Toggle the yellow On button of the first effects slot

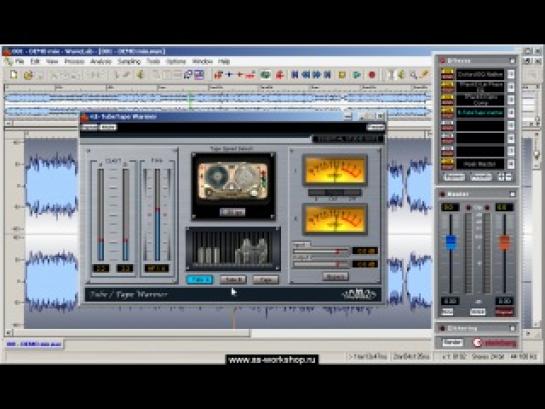tap(447, 71)
